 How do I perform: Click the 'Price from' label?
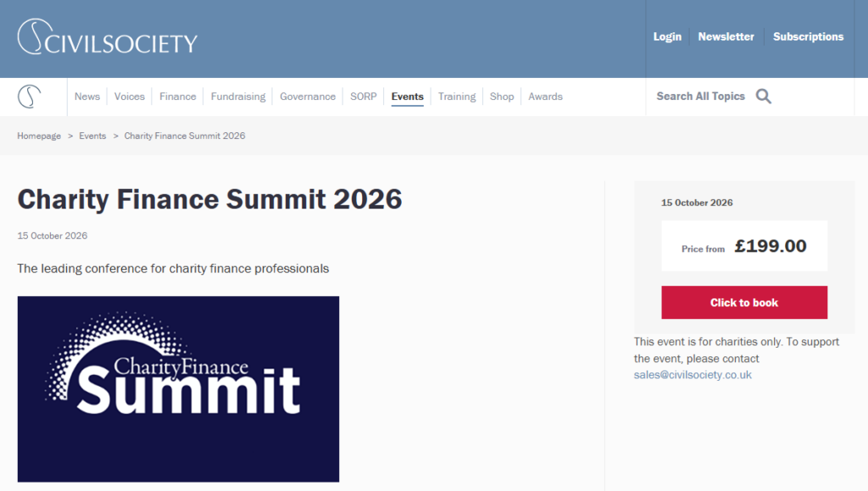click(703, 249)
